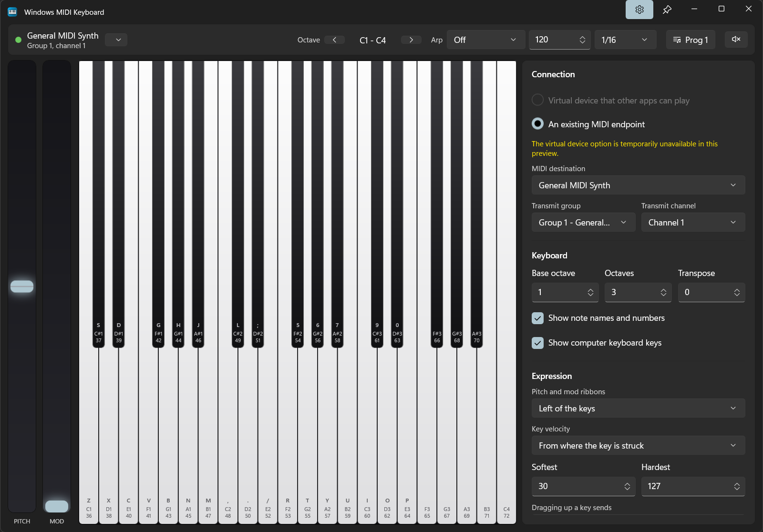Click the Base octave stepper arrows
This screenshot has height=532, width=763.
click(590, 292)
